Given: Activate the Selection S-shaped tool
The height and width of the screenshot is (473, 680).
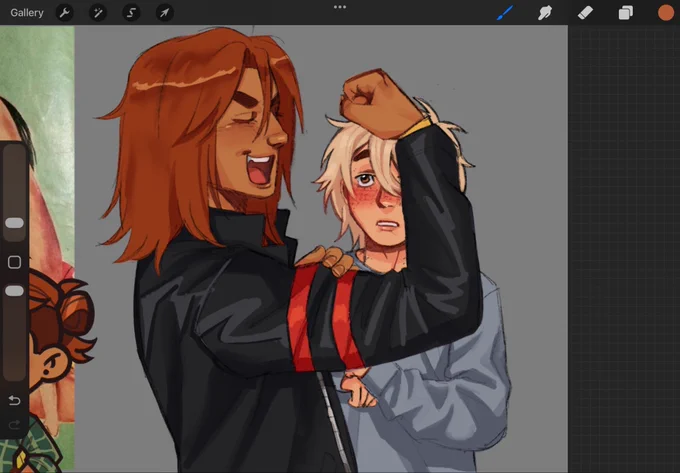Looking at the screenshot, I should (x=131, y=13).
